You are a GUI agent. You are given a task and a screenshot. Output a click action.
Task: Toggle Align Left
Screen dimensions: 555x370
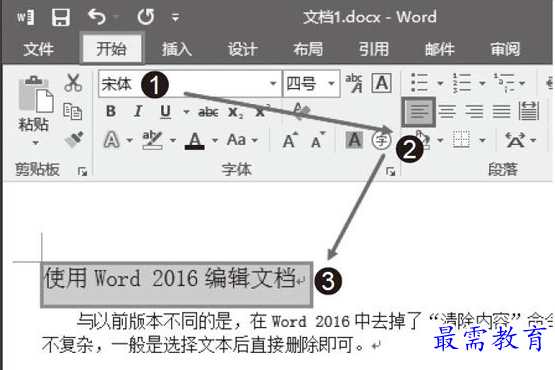(419, 112)
